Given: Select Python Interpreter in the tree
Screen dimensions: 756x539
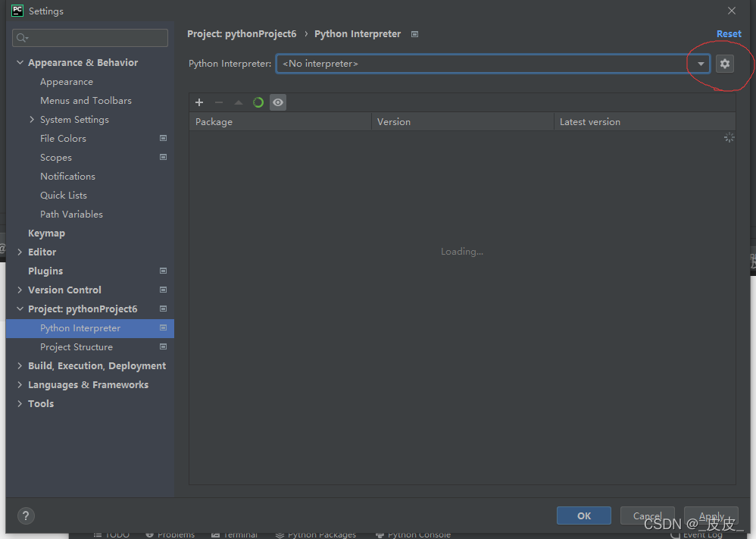Looking at the screenshot, I should click(90, 328).
